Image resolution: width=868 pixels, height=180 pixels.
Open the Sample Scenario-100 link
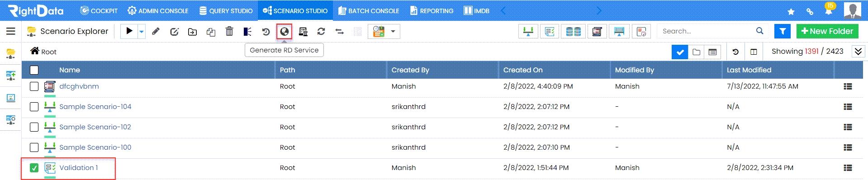[95, 147]
